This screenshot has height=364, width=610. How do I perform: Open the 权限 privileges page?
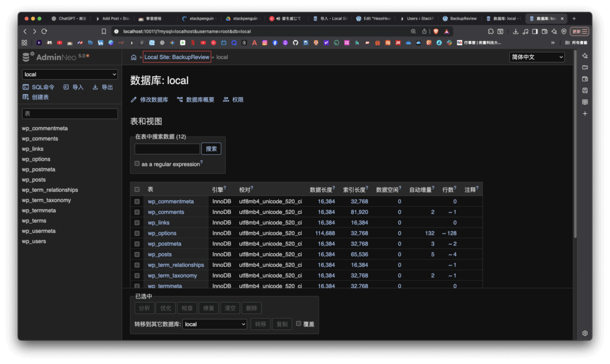237,99
